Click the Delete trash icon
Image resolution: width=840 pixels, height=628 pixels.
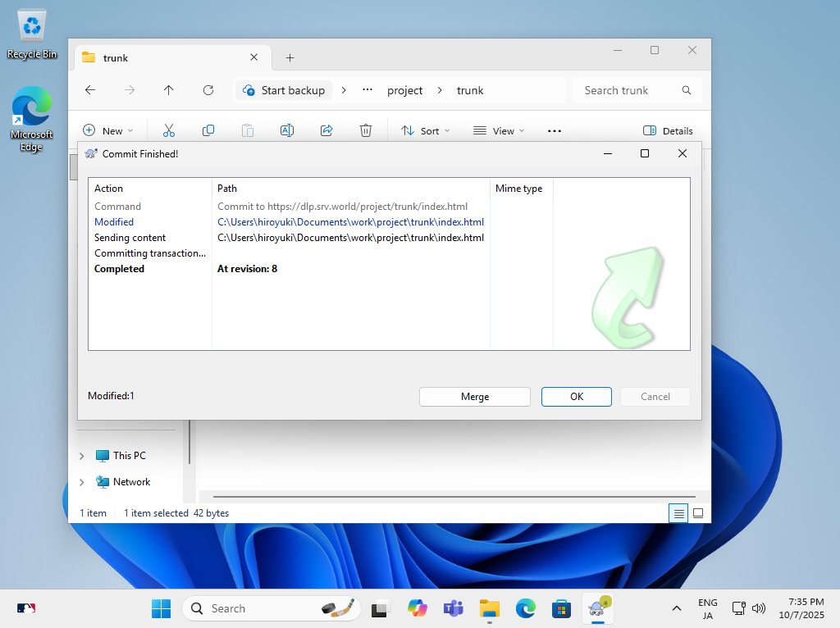click(366, 130)
